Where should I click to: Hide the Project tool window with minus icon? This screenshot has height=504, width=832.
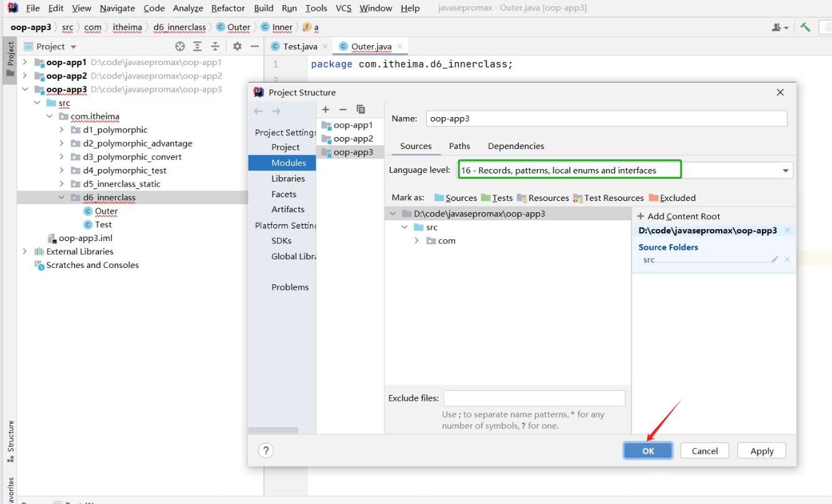click(x=254, y=46)
